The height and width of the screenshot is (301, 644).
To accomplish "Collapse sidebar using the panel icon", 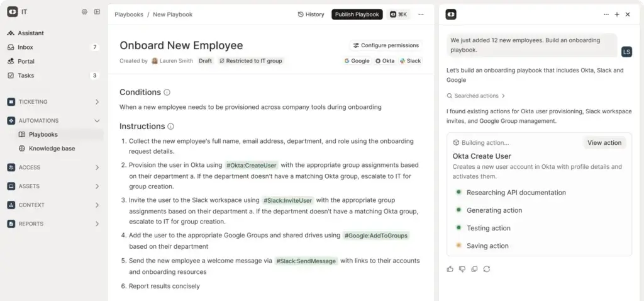I will tap(97, 12).
